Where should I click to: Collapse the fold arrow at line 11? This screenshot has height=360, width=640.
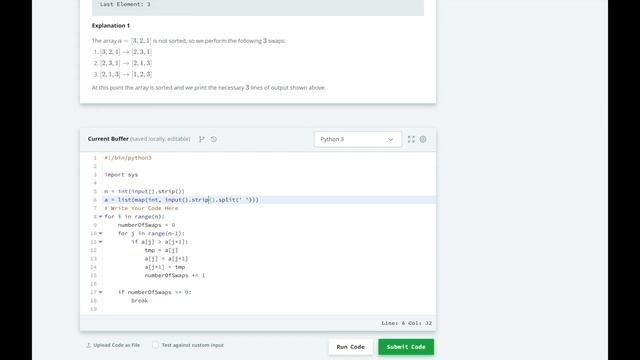[x=100, y=242]
